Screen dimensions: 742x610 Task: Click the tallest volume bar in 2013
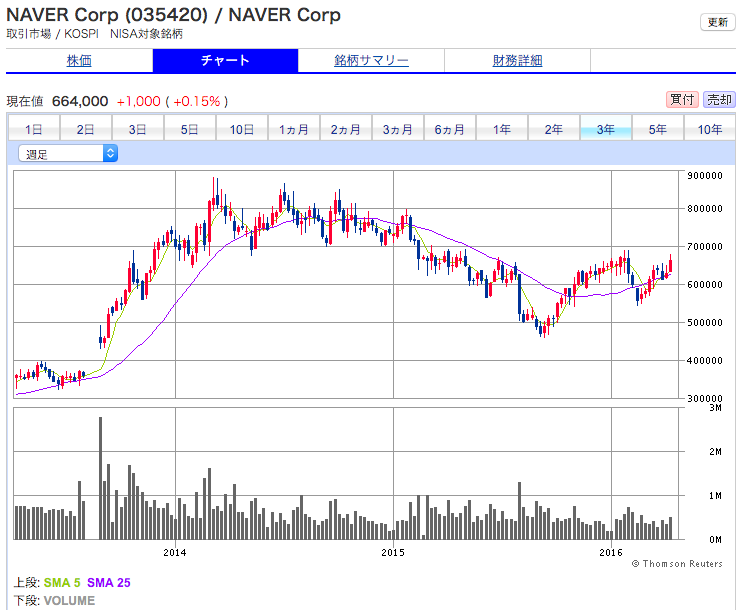[x=100, y=478]
